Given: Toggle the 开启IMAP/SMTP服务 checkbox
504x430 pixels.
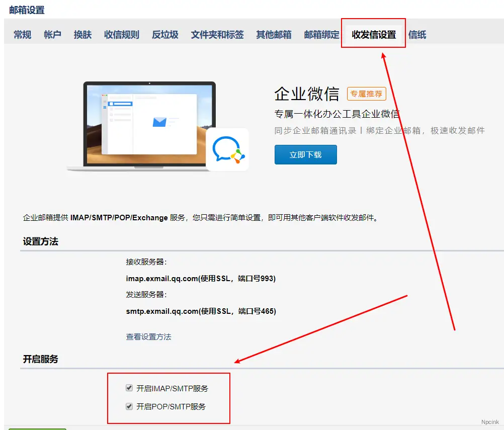Looking at the screenshot, I should coord(129,388).
